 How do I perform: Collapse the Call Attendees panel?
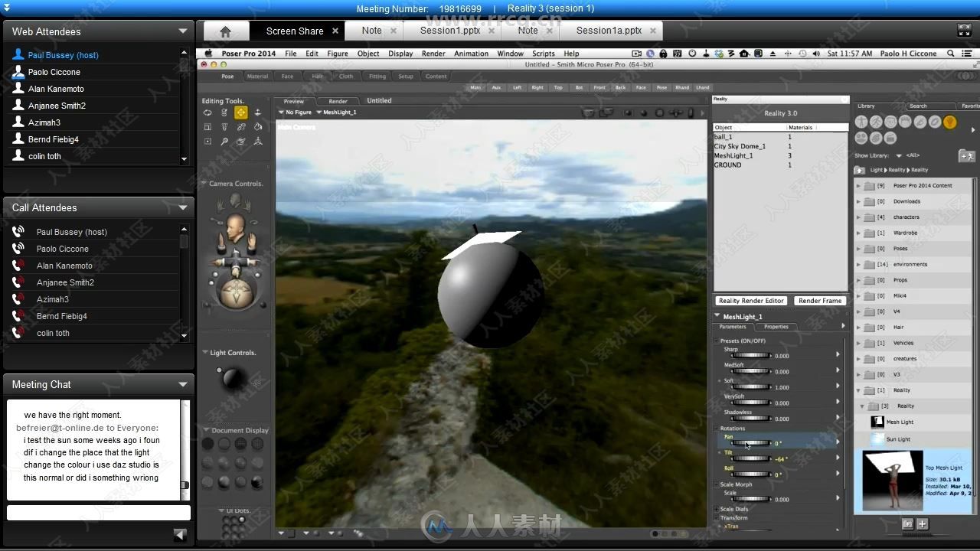[183, 207]
